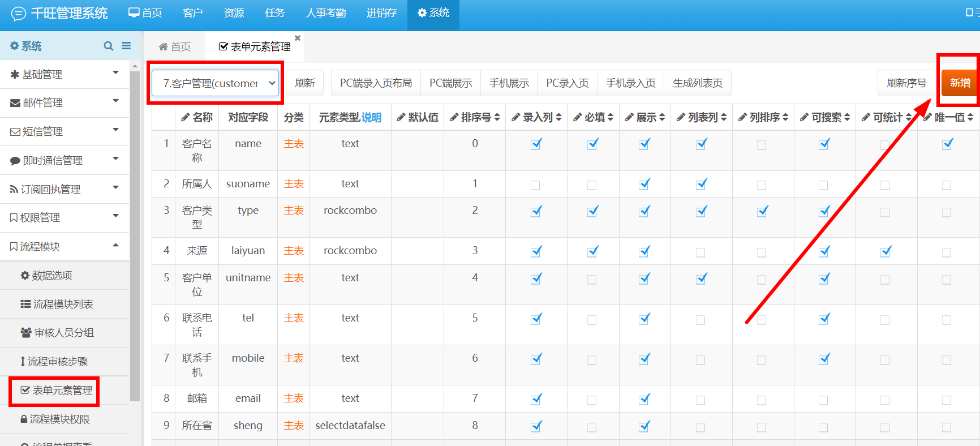Sort by 必填 using its sort arrows

[611, 117]
